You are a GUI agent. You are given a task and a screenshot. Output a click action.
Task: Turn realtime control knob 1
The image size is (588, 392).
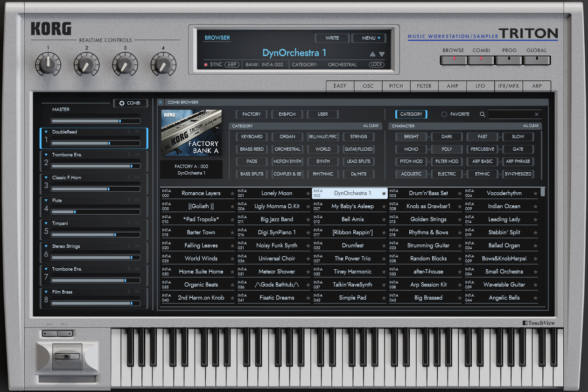48,65
